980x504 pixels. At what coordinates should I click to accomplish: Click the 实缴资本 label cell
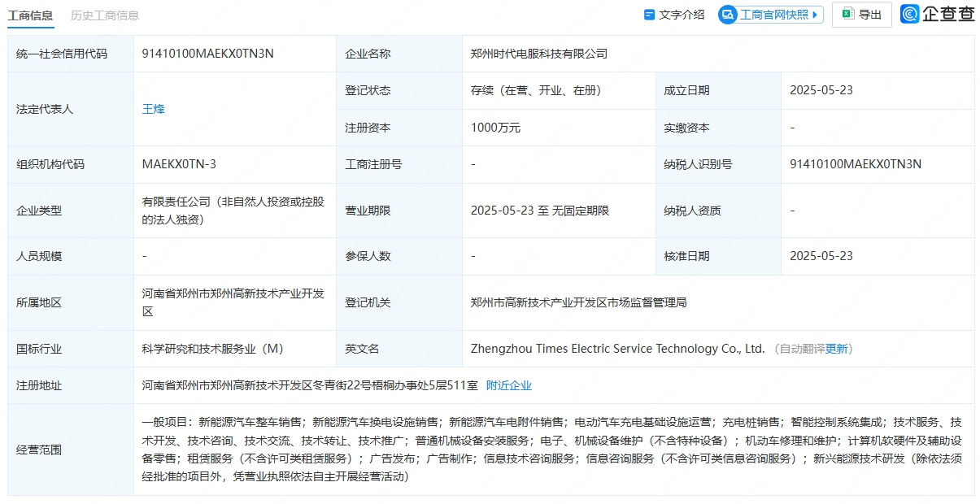718,128
